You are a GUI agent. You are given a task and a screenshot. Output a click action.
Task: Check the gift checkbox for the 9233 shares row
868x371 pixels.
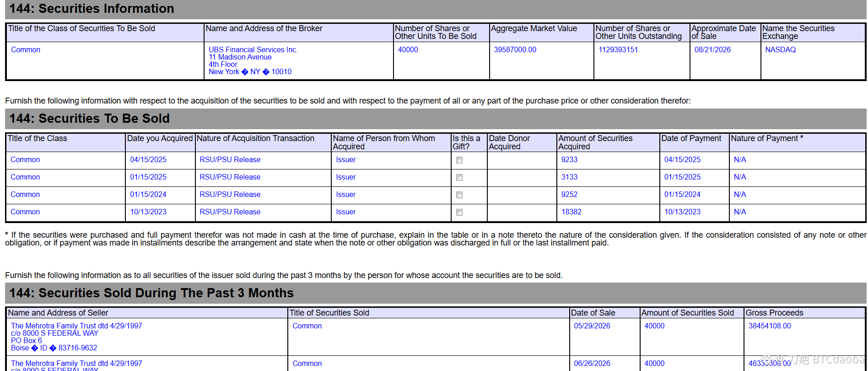pyautogui.click(x=459, y=160)
